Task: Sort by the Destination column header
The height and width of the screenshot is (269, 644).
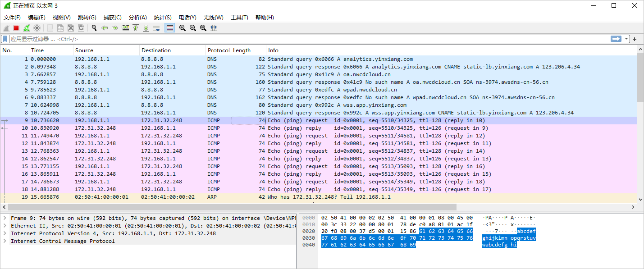Action: pyautogui.click(x=173, y=50)
